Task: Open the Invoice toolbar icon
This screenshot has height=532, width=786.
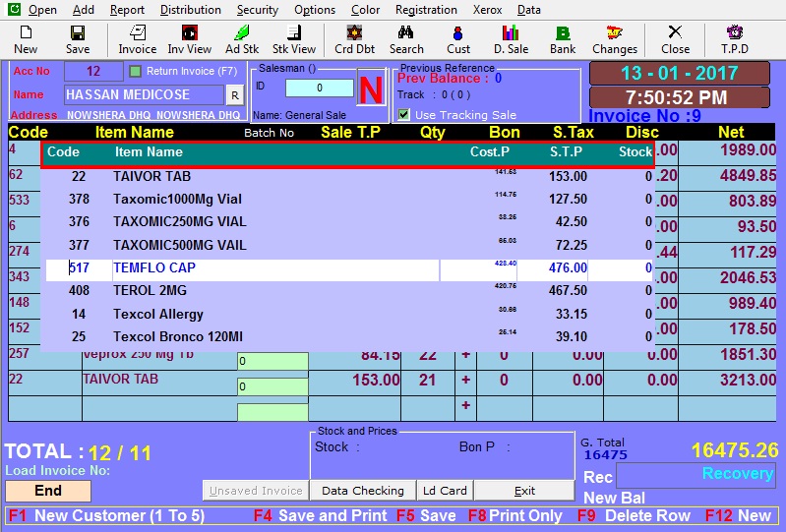Action: pyautogui.click(x=138, y=39)
